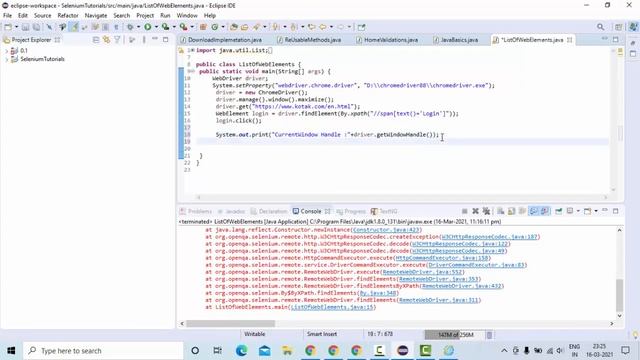Image resolution: width=640 pixels, height=360 pixels.
Task: Click the Back navigation arrow icon
Action: tap(323, 27)
